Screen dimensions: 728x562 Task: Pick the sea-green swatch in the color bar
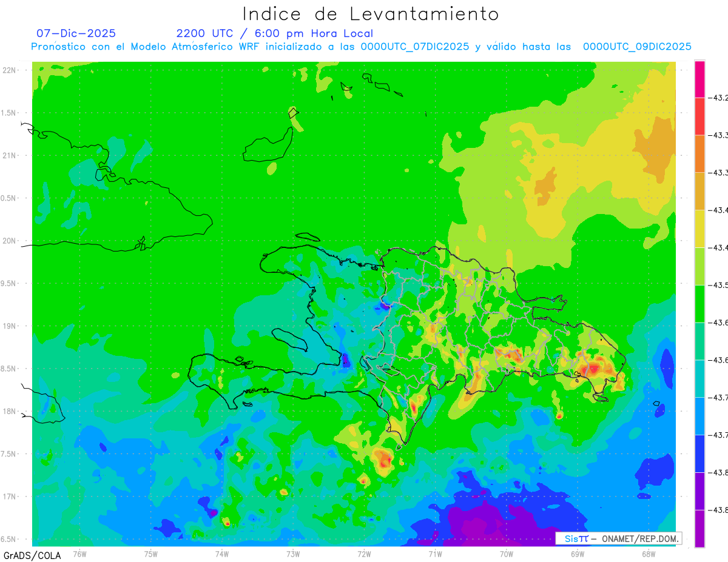point(699,341)
